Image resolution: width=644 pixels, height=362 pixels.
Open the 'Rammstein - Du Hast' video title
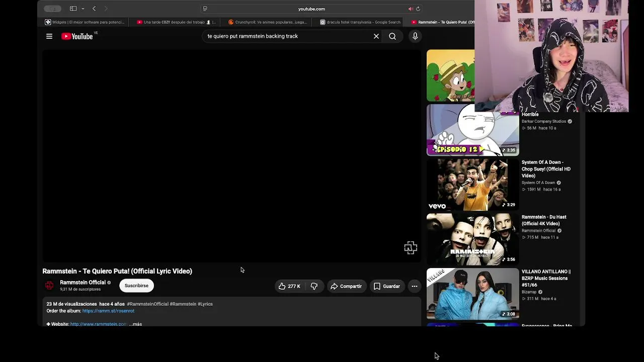pyautogui.click(x=544, y=220)
